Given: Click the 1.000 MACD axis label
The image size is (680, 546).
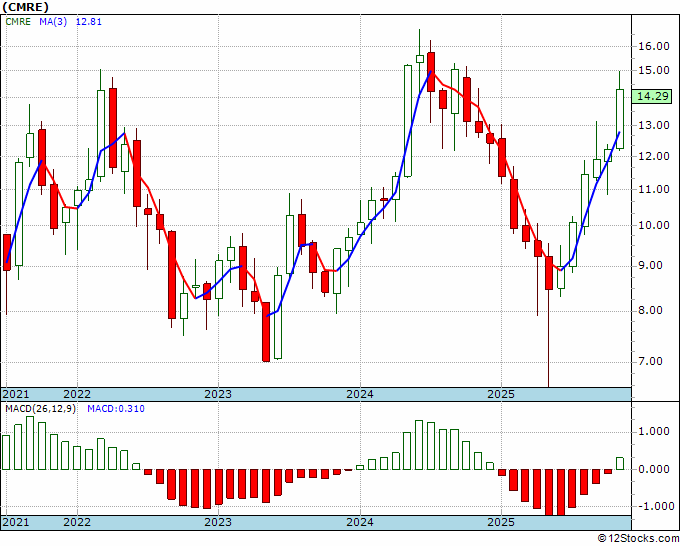Looking at the screenshot, I should (x=654, y=432).
